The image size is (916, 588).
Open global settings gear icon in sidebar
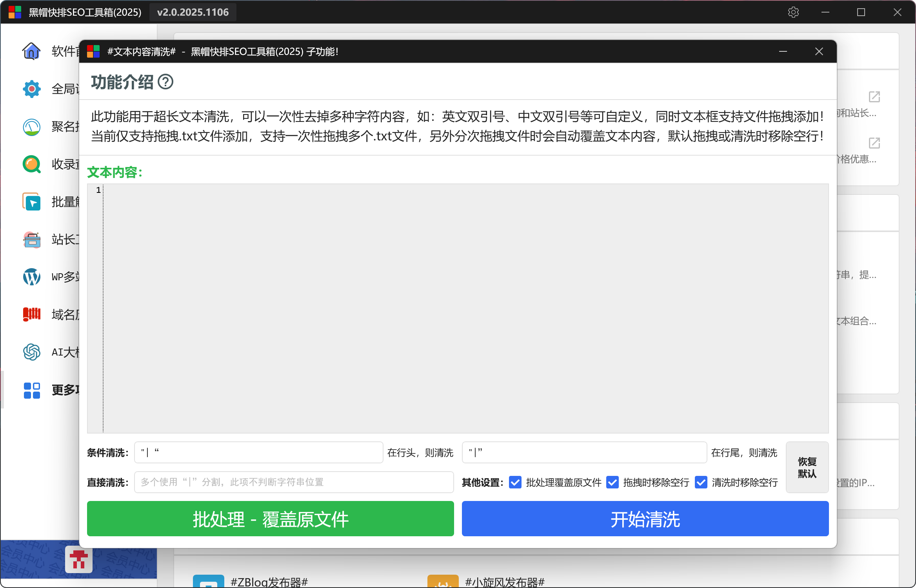(31, 89)
